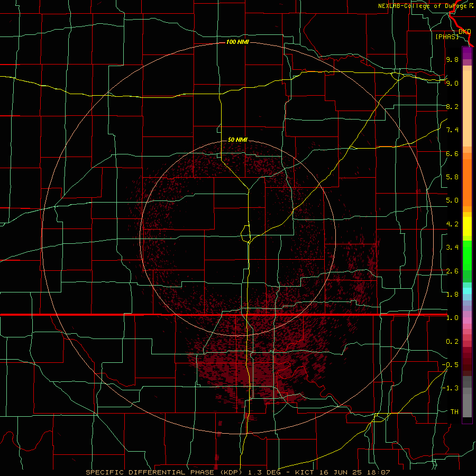This screenshot has width=476, height=476.
Task: Click the -1.3 value on the color scale
Action: click(450, 388)
